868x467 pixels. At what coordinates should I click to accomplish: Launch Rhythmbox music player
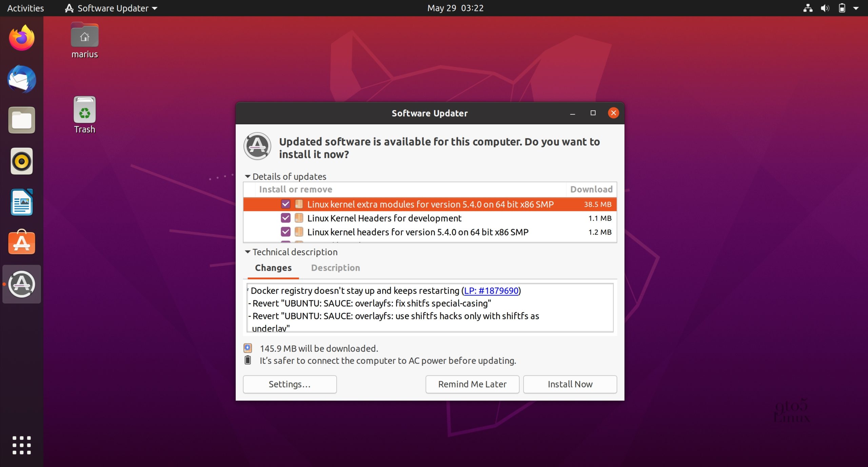(x=21, y=161)
